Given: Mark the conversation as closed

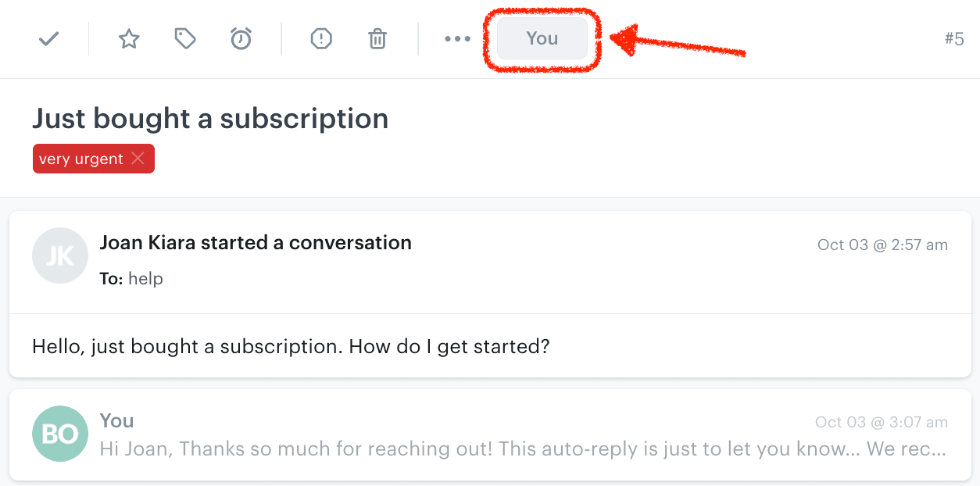Looking at the screenshot, I should coord(48,38).
